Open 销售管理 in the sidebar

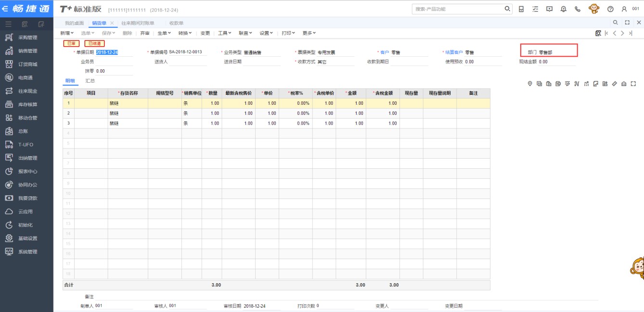(27, 51)
